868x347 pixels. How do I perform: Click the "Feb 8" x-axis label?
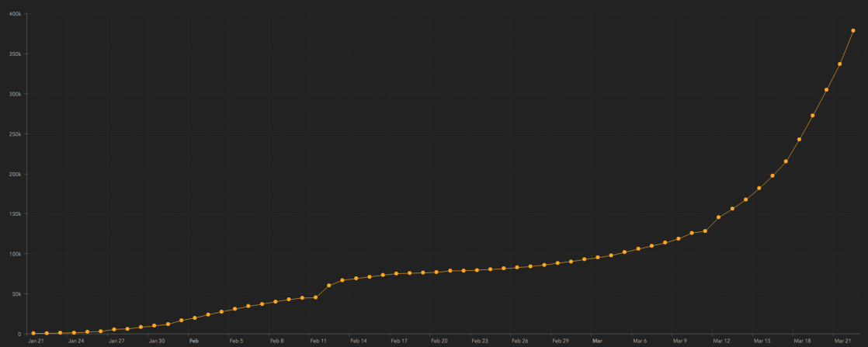click(277, 341)
